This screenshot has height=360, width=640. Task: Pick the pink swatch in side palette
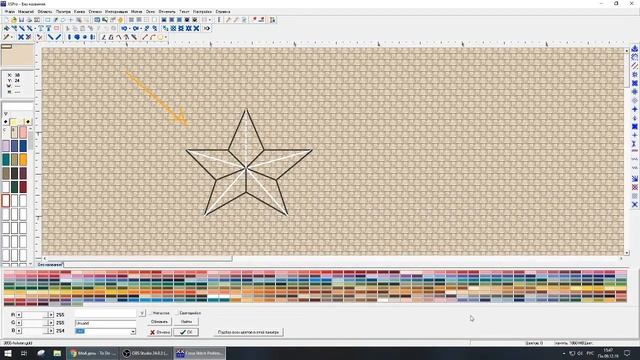click(x=23, y=132)
